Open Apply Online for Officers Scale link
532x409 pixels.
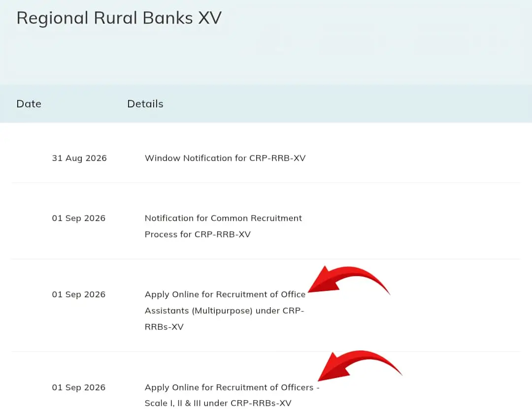coord(232,395)
